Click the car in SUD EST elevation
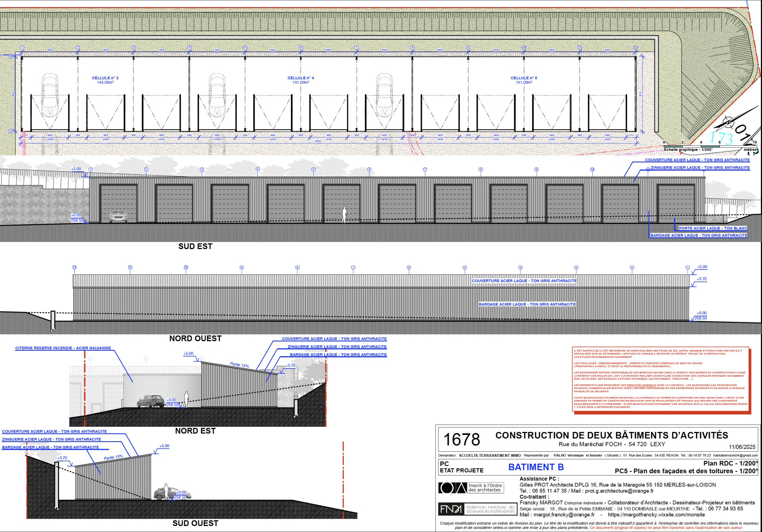Image resolution: width=762 pixels, height=532 pixels. (x=118, y=216)
